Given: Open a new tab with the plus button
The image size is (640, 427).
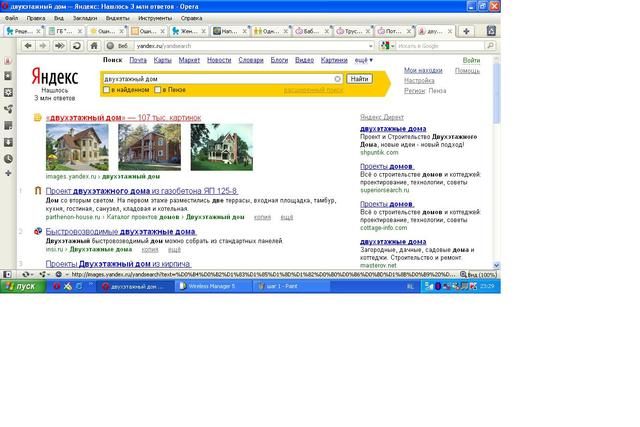Looking at the screenshot, I should coord(466,31).
